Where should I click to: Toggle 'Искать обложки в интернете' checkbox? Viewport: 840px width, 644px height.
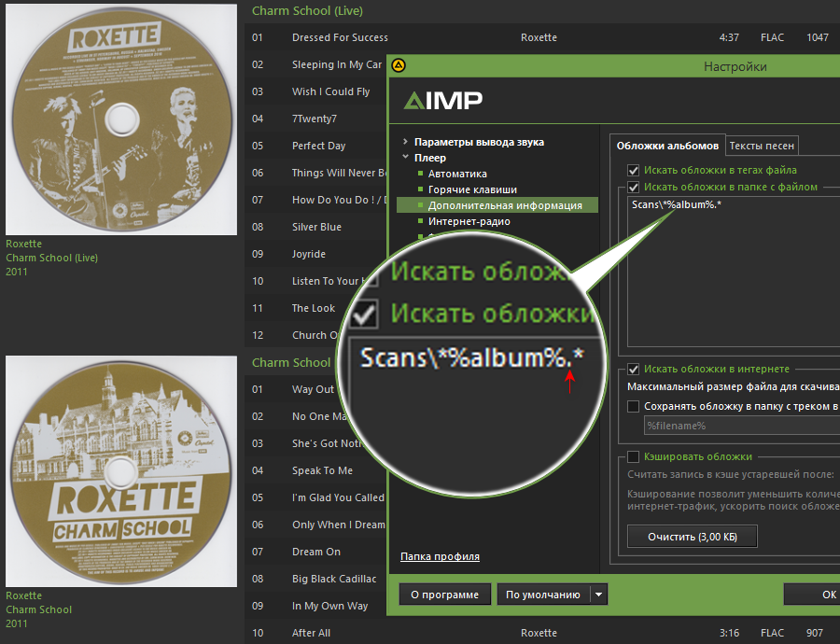(633, 370)
